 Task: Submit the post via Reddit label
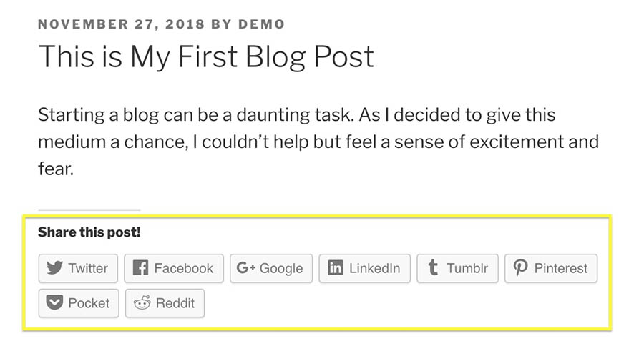[175, 303]
